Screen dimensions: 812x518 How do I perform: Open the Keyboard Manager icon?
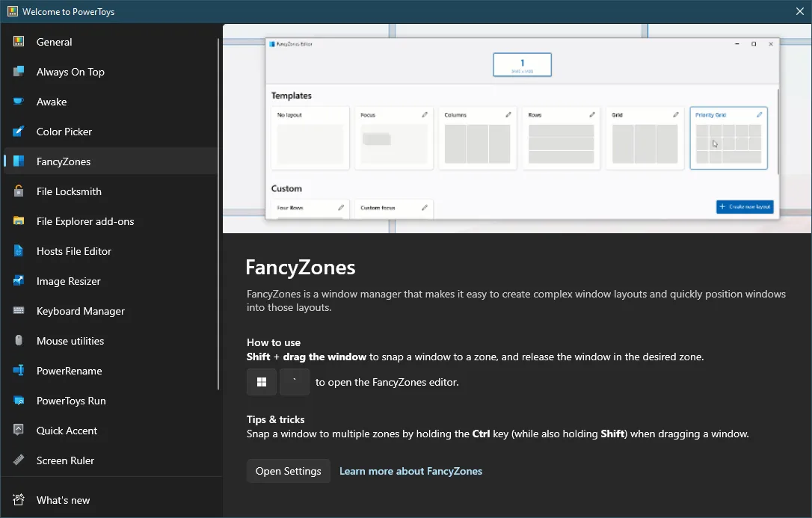(19, 311)
